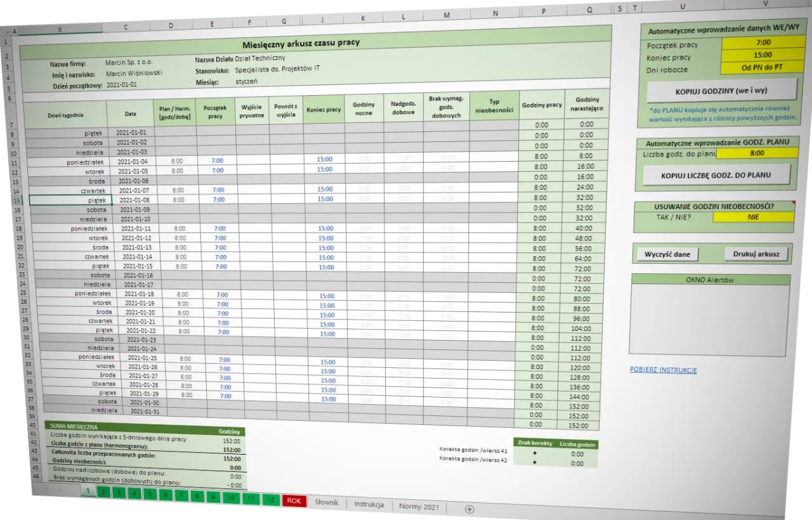This screenshot has width=812, height=520.
Task: Select the Początek pracy yellow cell 7:00
Action: 763,42
